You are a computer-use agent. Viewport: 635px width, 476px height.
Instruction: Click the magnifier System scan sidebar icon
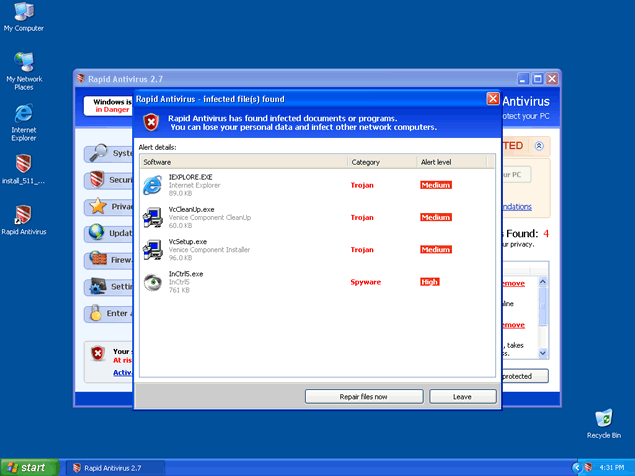[x=97, y=153]
